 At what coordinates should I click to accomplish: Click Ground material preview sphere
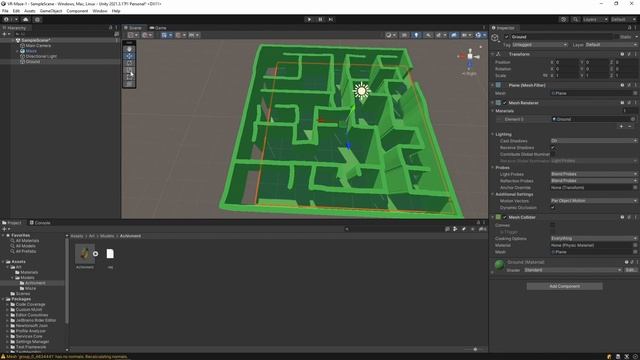[x=499, y=265]
